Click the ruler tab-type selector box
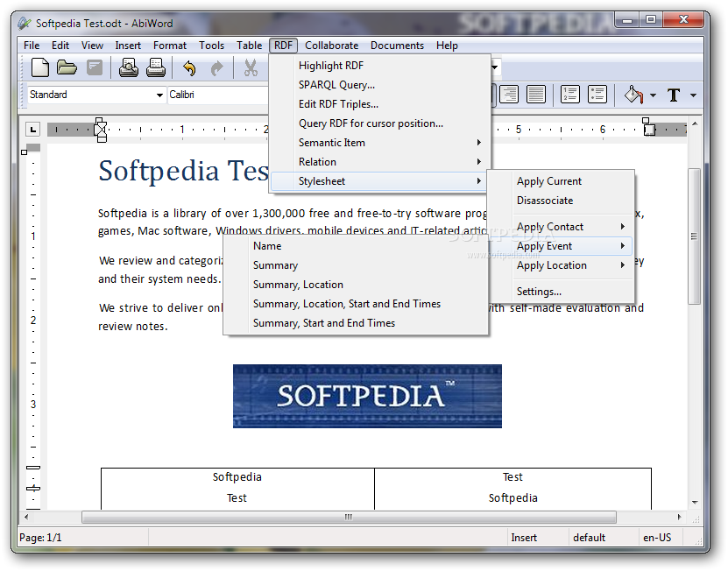Viewport: 728px width, 571px height. tap(33, 129)
